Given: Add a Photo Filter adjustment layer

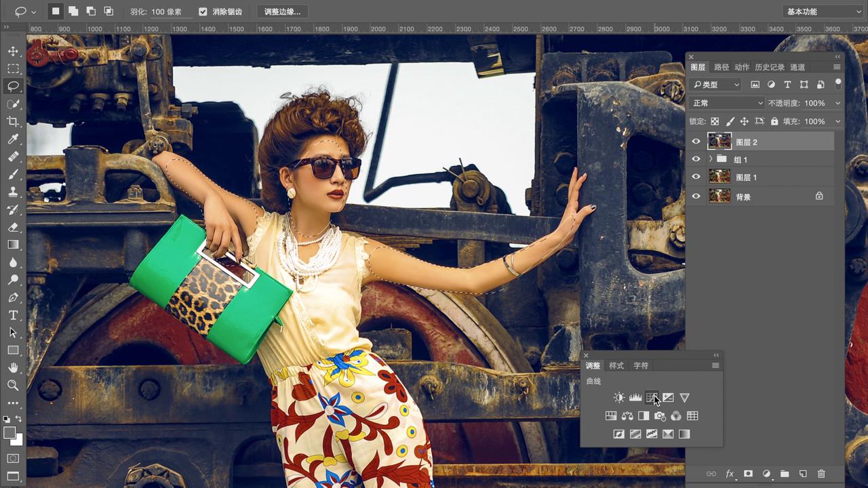Looking at the screenshot, I should tap(660, 416).
